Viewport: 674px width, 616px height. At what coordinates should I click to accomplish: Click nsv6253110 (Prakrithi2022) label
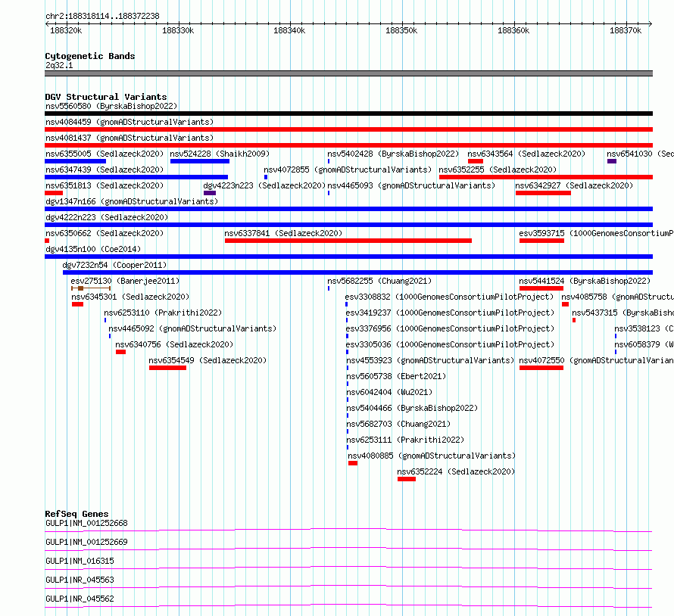coord(163,313)
